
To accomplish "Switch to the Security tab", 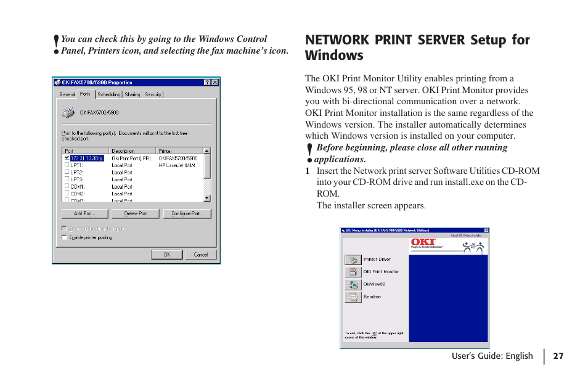I will [x=153, y=94].
